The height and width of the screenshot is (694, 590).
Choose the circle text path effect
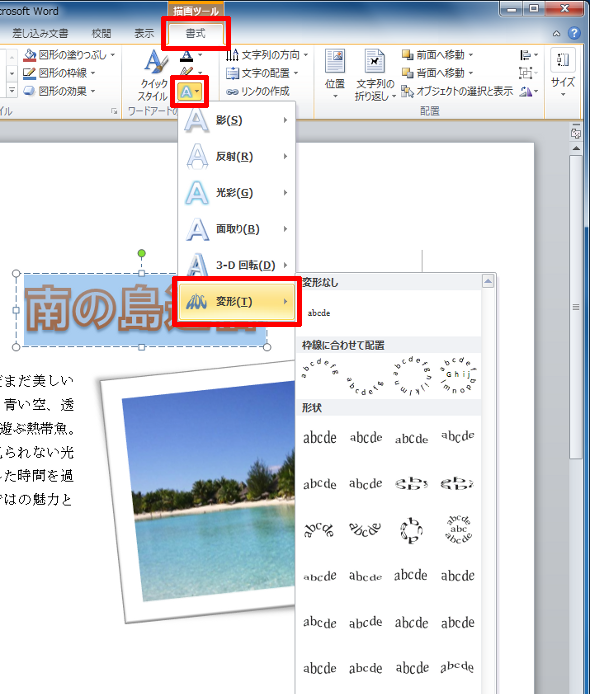(x=411, y=375)
